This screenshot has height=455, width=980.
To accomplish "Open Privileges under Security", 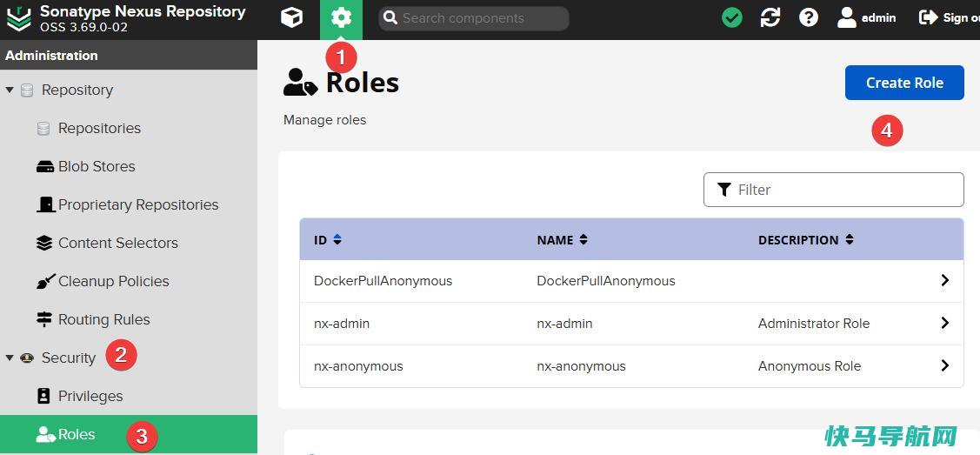I will point(90,396).
